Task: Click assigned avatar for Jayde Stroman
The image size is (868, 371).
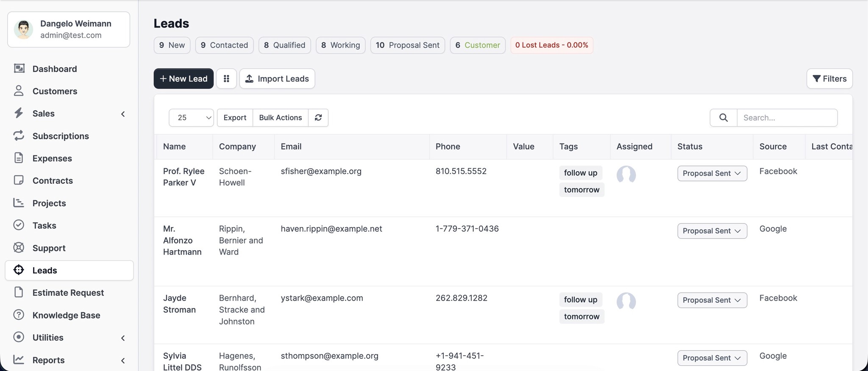Action: pos(626,302)
